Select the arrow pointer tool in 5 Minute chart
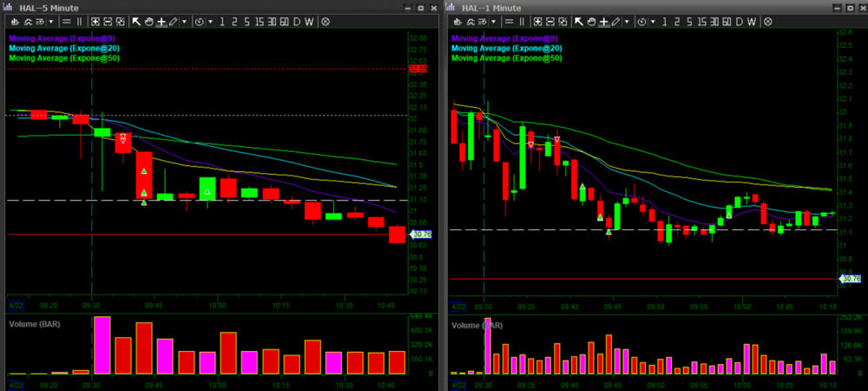Image resolution: width=868 pixels, height=391 pixels. (136, 20)
